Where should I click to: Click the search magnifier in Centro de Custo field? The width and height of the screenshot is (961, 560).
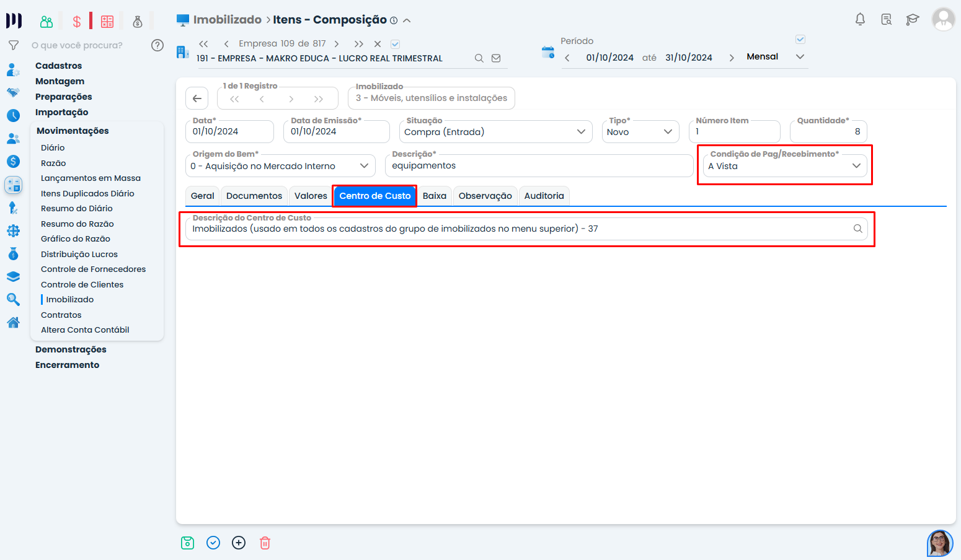point(857,229)
